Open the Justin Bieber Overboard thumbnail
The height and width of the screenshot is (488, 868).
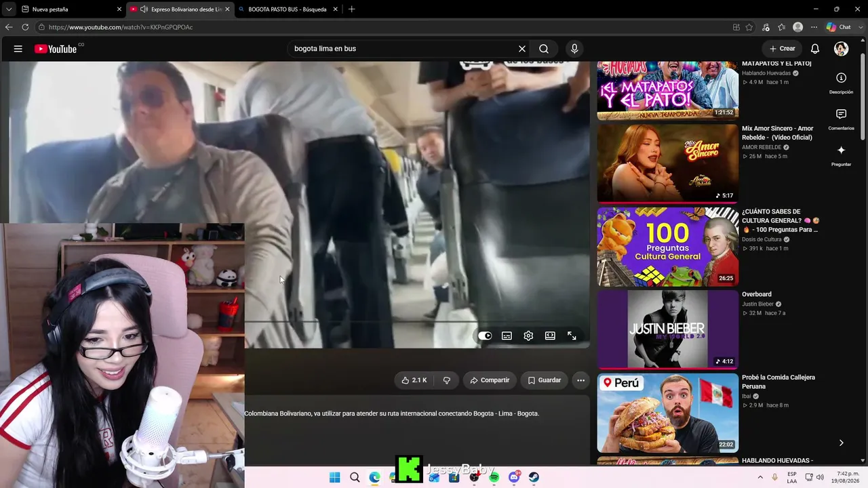[x=667, y=329]
